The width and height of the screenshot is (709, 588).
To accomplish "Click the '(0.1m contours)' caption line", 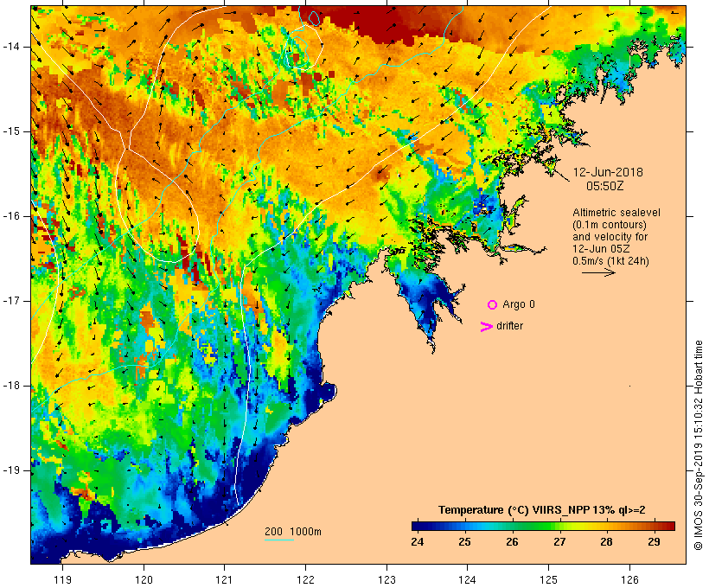I will pos(610,225).
